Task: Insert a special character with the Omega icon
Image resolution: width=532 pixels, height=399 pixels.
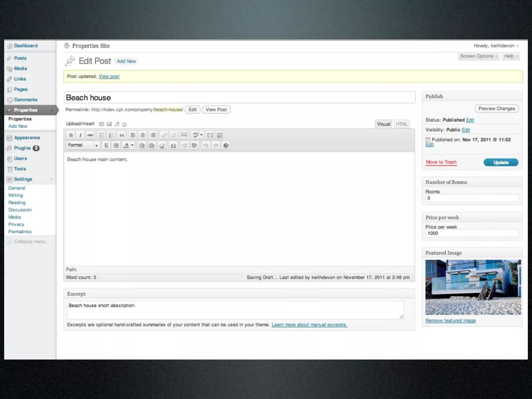Action: tap(173, 146)
